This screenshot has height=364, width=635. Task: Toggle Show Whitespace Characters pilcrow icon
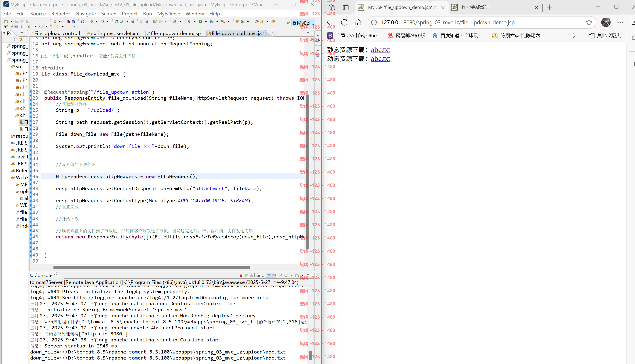click(x=21, y=26)
